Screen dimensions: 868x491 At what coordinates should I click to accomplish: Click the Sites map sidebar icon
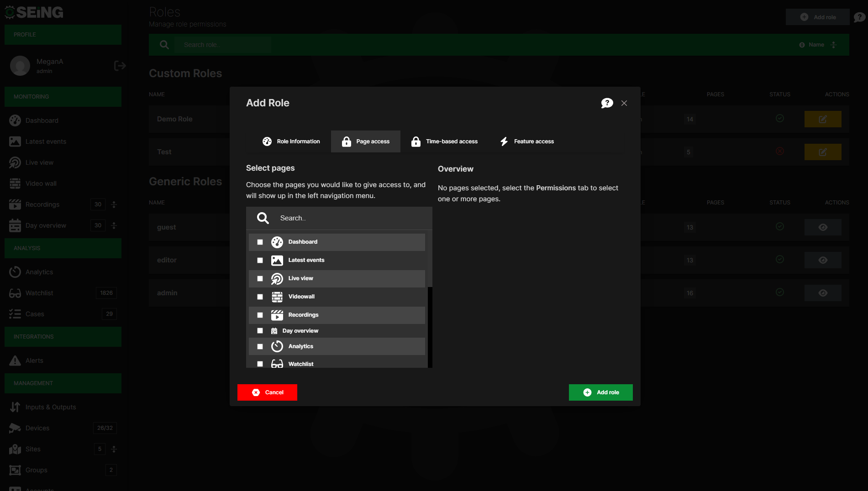15,449
